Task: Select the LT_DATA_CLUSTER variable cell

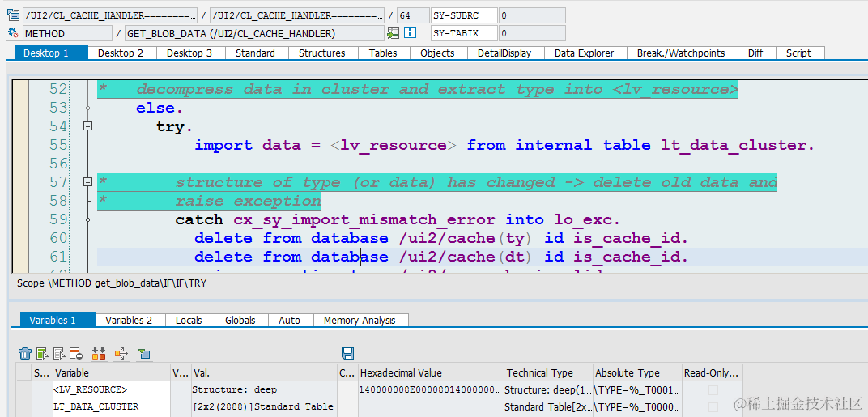Action: (x=111, y=407)
